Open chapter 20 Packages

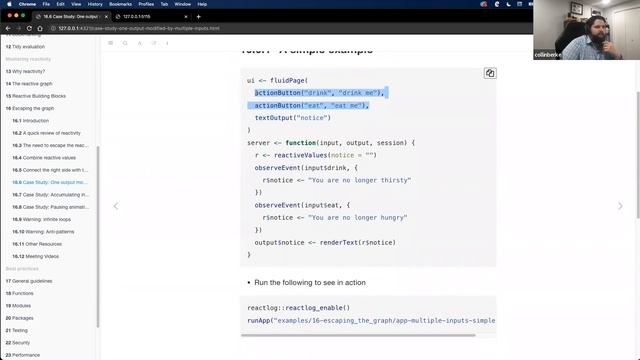click(x=20, y=318)
